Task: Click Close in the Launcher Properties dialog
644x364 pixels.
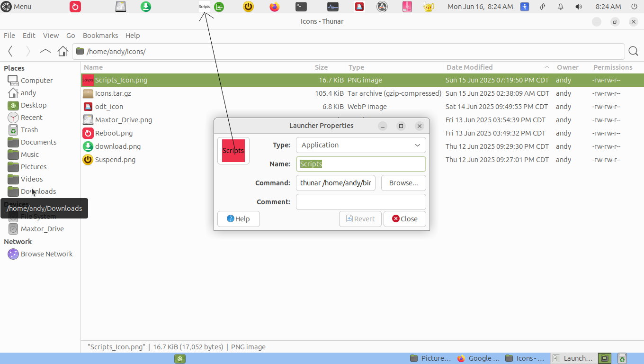Action: coord(405,219)
